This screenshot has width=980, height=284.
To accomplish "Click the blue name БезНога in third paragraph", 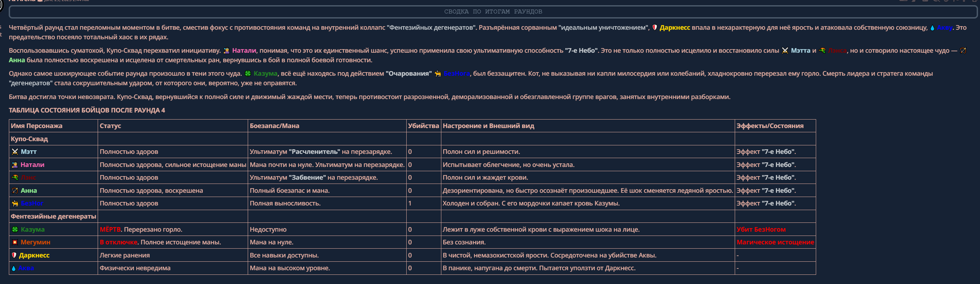I will tap(457, 73).
